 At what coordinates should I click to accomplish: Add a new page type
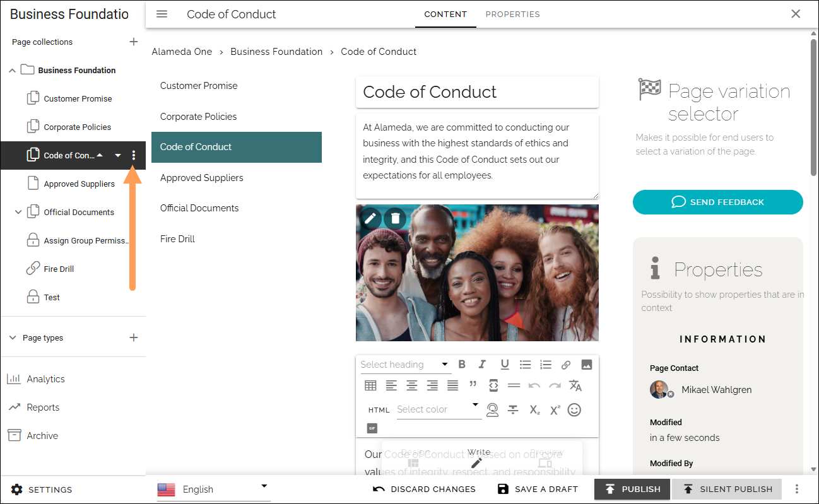[x=133, y=337]
